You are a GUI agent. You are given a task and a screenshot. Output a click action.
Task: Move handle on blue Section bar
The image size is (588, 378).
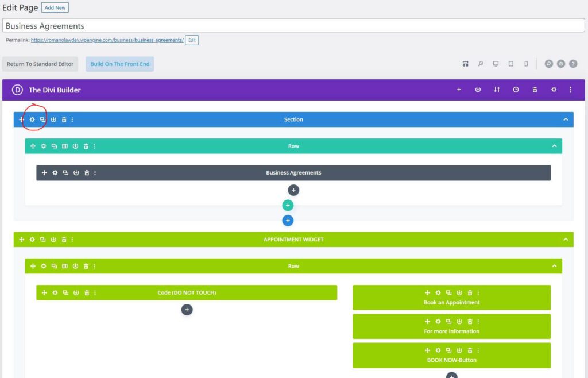tap(21, 119)
